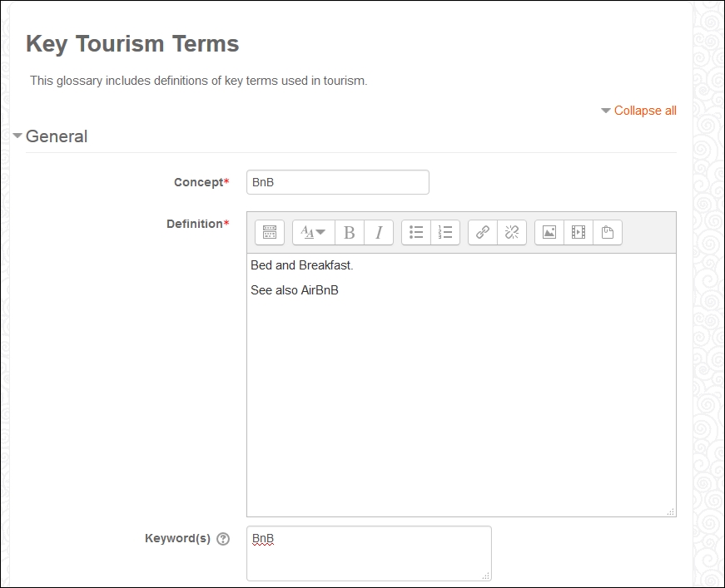This screenshot has width=725, height=588.
Task: Insert an ordered numbered list
Action: pos(445,232)
